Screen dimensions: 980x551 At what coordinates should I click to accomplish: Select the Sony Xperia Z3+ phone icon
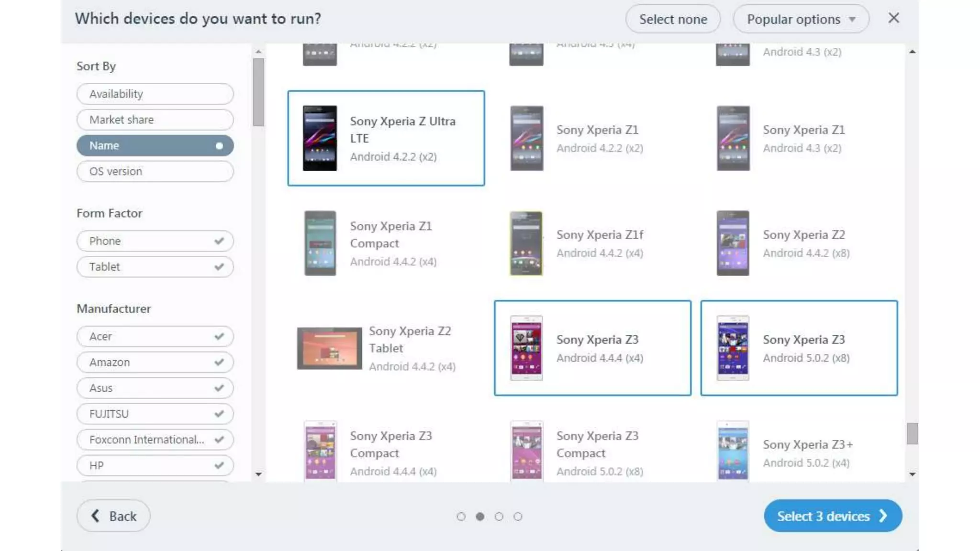tap(733, 451)
